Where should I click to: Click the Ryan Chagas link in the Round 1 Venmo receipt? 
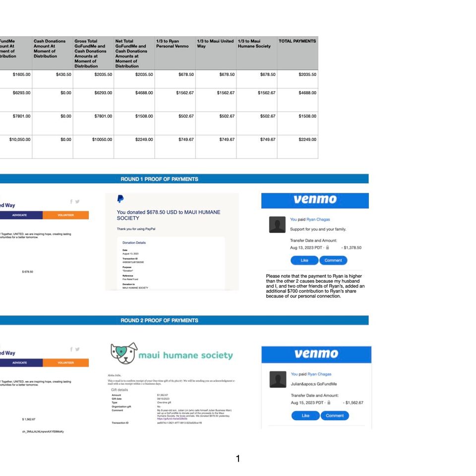click(318, 219)
